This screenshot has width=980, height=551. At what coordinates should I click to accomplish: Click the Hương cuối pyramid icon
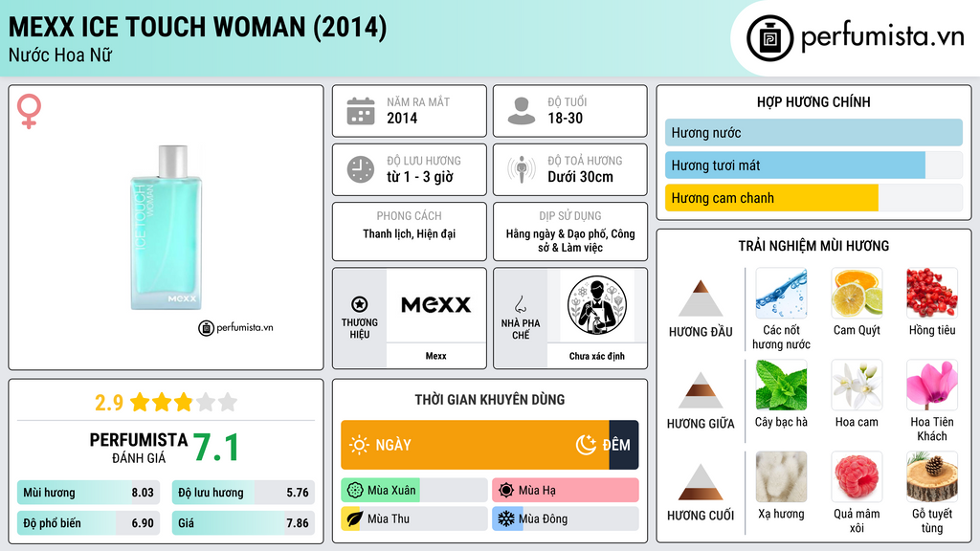[701, 482]
